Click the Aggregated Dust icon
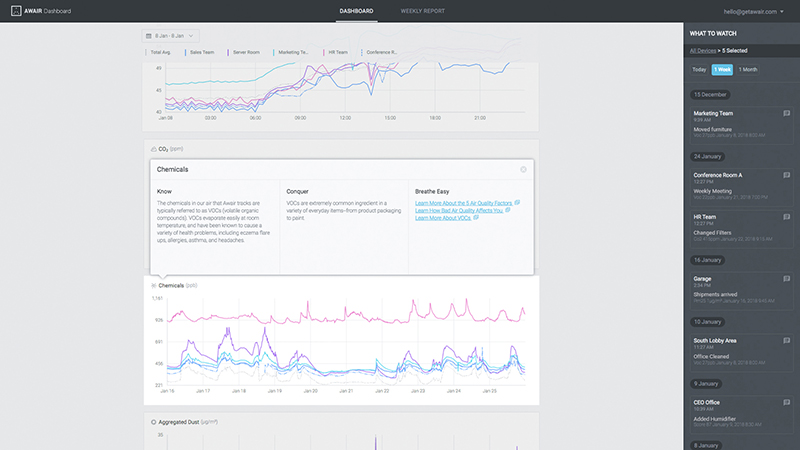 (x=154, y=423)
